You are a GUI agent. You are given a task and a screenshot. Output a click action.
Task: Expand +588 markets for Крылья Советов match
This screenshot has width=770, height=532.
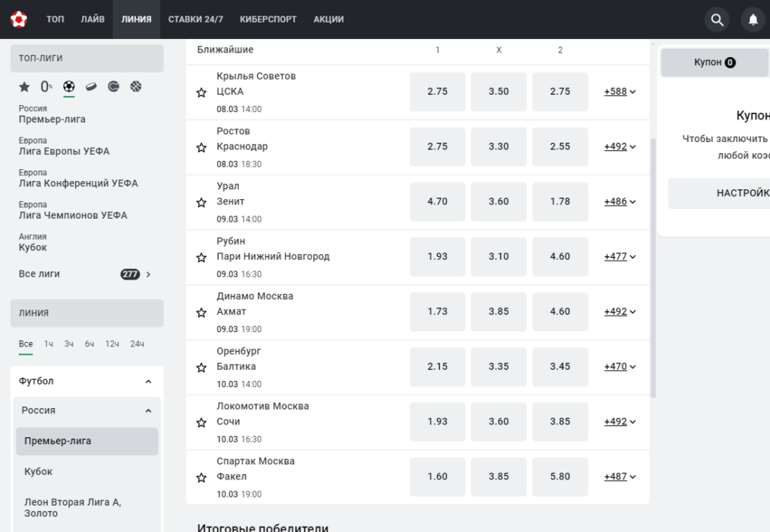[620, 91]
